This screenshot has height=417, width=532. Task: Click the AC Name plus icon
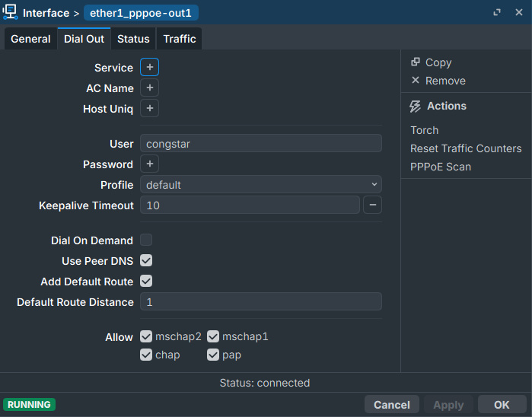pos(149,88)
